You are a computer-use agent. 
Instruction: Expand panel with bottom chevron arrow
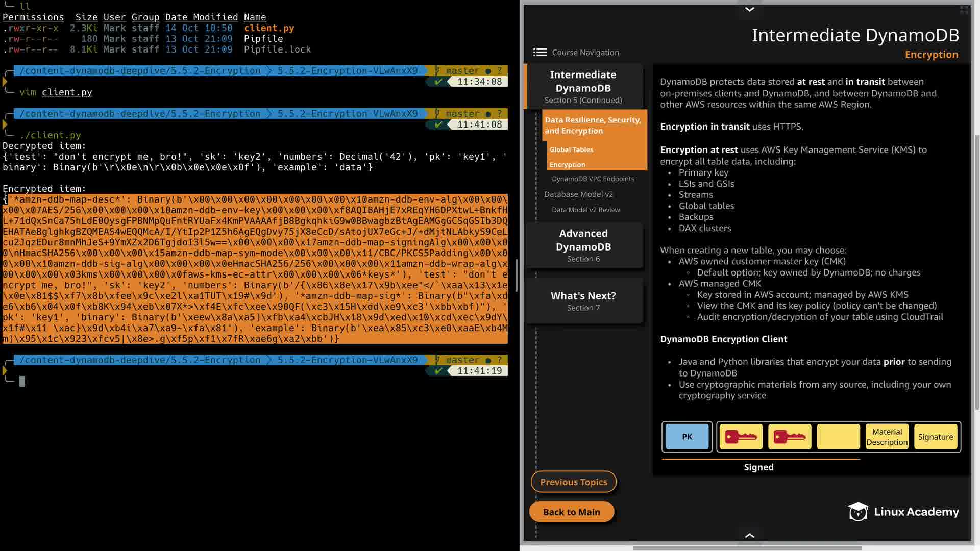749,536
